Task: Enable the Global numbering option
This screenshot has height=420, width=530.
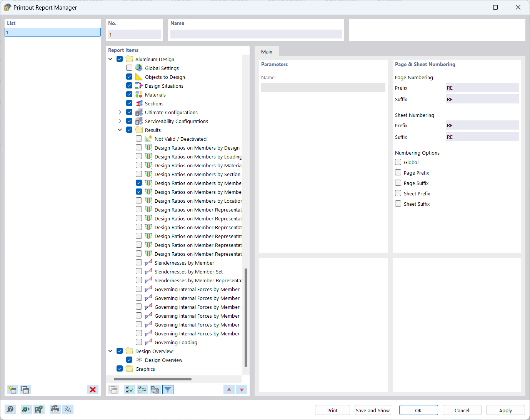Action: (x=398, y=162)
